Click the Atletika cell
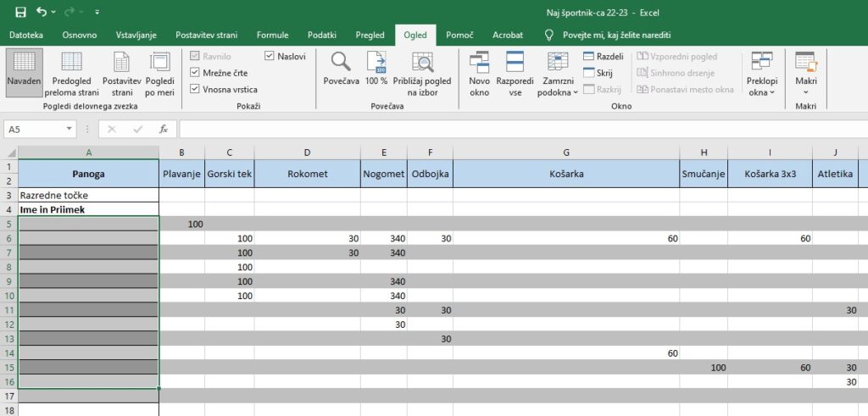The width and height of the screenshot is (868, 416). (x=835, y=174)
